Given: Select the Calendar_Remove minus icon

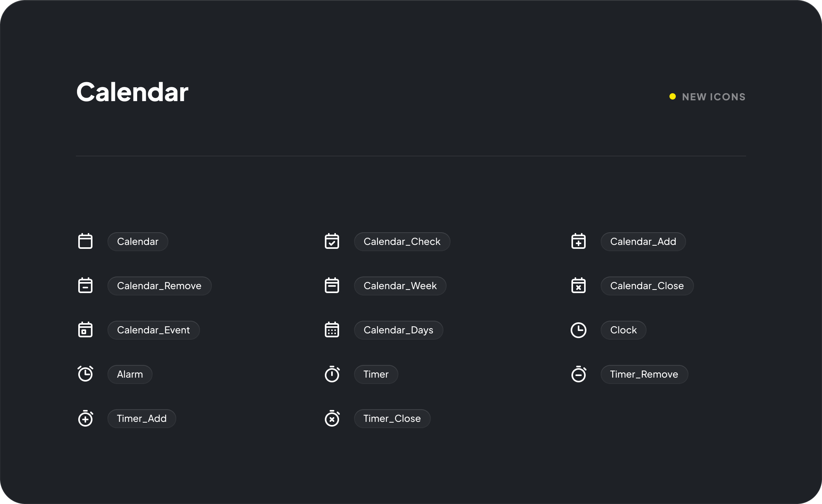Looking at the screenshot, I should tap(85, 286).
